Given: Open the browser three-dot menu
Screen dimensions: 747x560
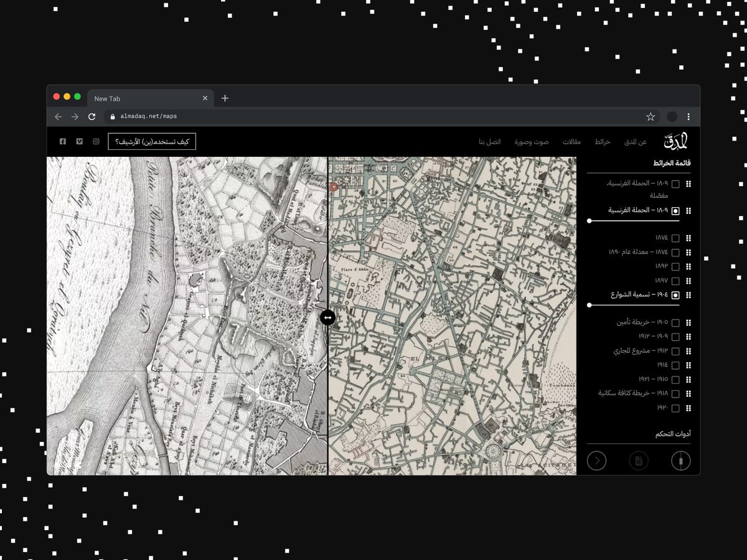Looking at the screenshot, I should tap(688, 116).
